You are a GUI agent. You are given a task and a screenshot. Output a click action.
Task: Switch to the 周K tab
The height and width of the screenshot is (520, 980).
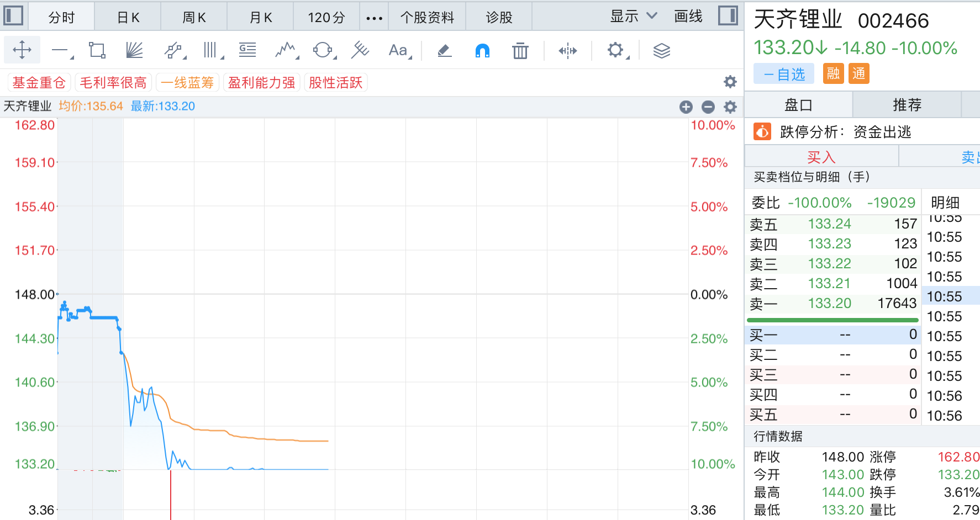194,18
